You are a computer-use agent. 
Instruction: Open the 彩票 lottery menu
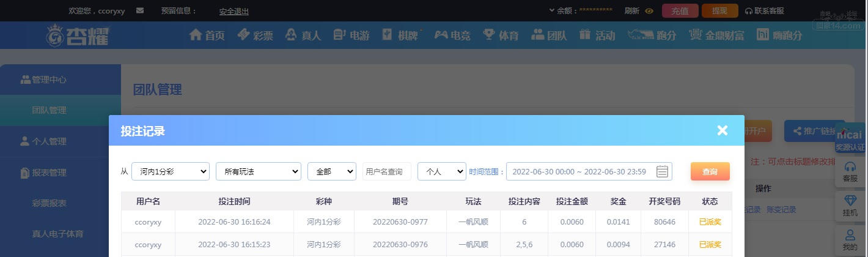coord(256,35)
